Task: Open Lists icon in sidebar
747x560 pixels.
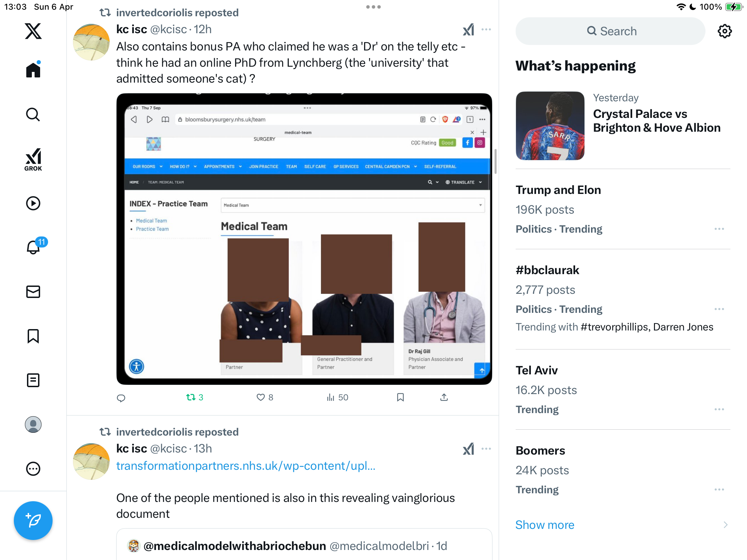Action: (x=33, y=380)
